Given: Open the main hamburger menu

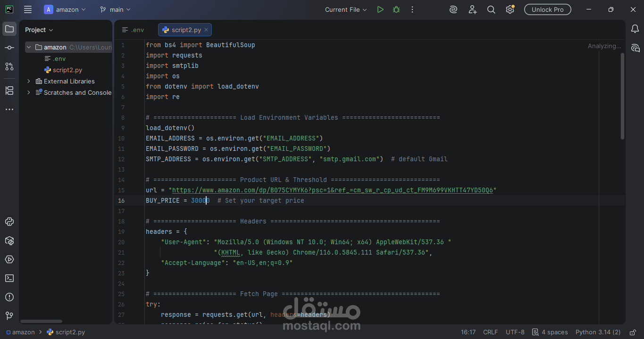Looking at the screenshot, I should 28,9.
